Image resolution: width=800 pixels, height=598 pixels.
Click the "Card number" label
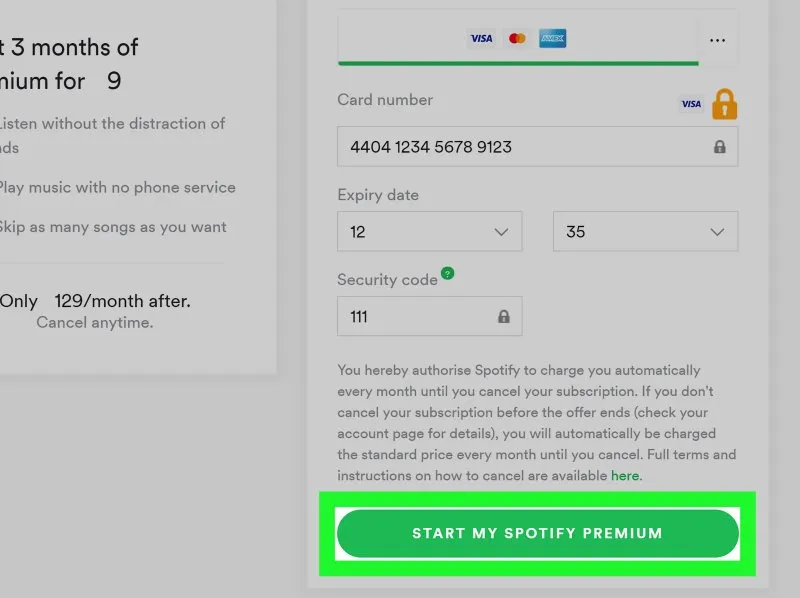click(x=385, y=100)
